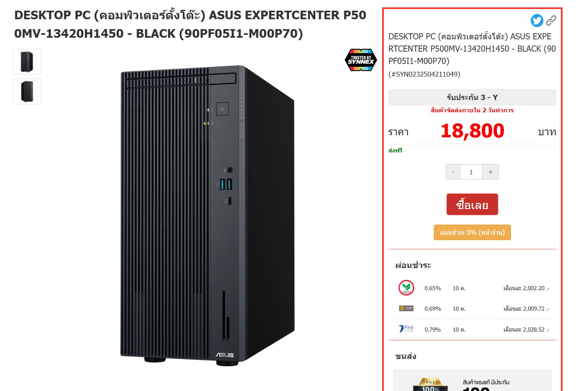This screenshot has width=588, height=391.
Task: Click the Krungsri bank installment logo
Action: (406, 308)
